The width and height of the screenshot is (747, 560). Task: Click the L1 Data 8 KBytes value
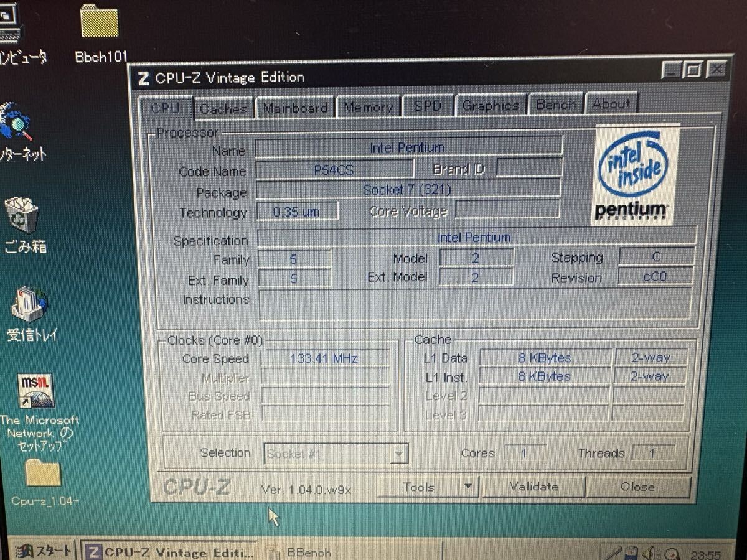click(x=545, y=357)
